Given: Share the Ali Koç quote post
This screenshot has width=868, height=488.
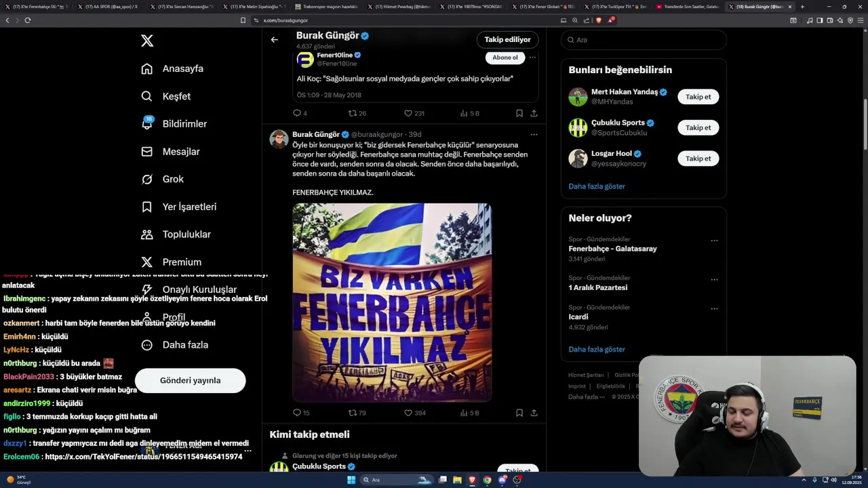Looking at the screenshot, I should coord(534,113).
